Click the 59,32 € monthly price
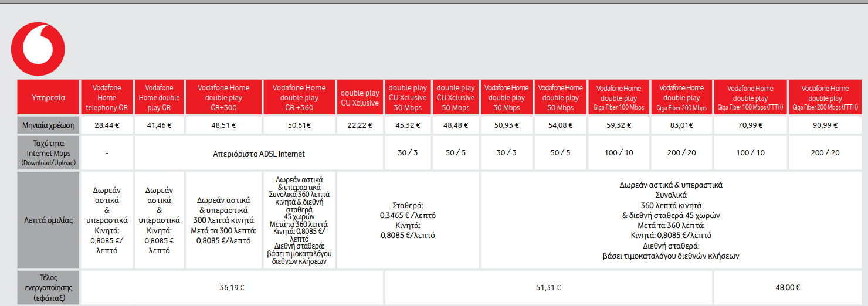 point(619,125)
